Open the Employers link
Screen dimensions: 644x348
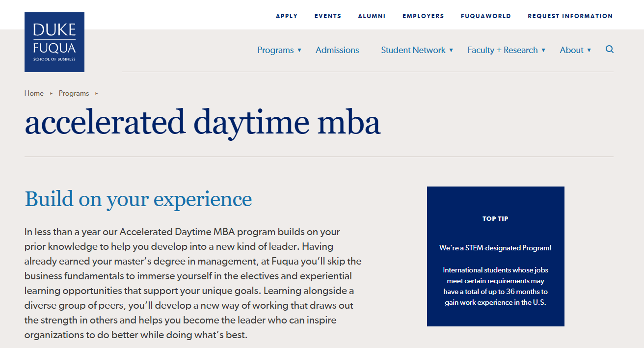pyautogui.click(x=423, y=16)
